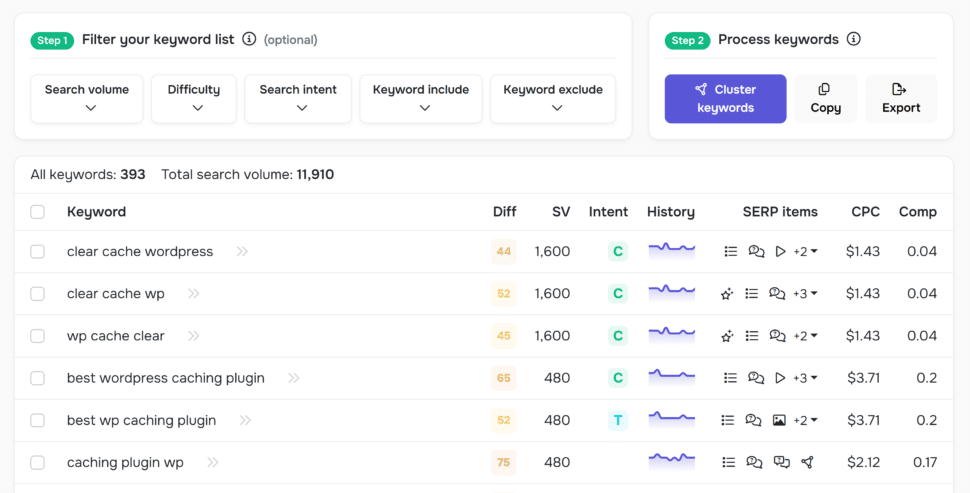Screen dimensions: 970x493
Task: Click the double-arrow icon next to clear cache wp
Action: tap(194, 293)
